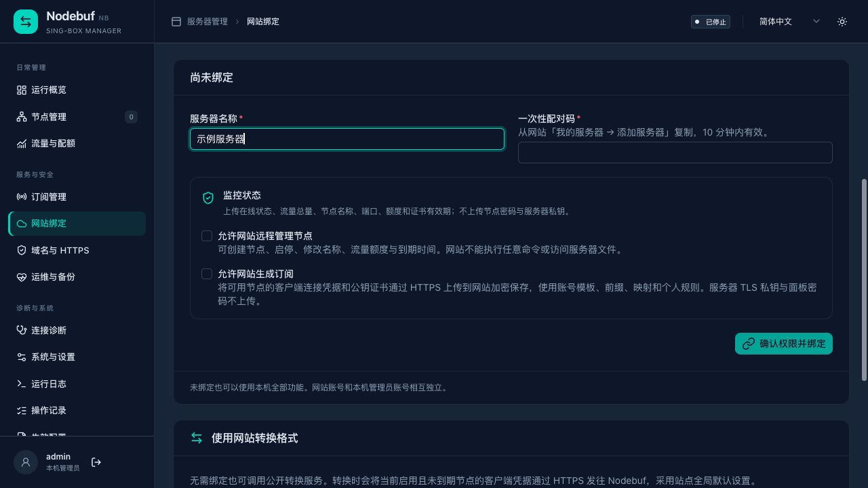Click the 域名与 HTTPS shield icon
868x488 pixels.
pos(22,251)
